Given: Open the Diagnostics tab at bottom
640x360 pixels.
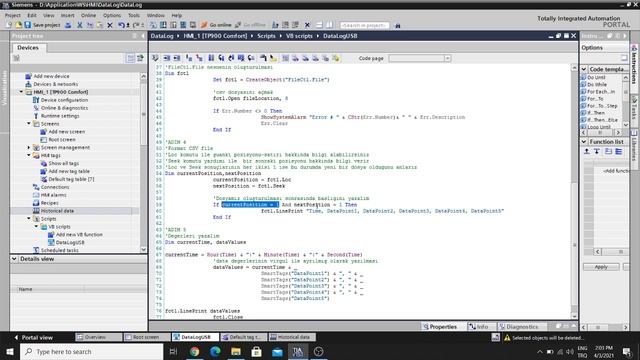Looking at the screenshot, I should coord(518,327).
